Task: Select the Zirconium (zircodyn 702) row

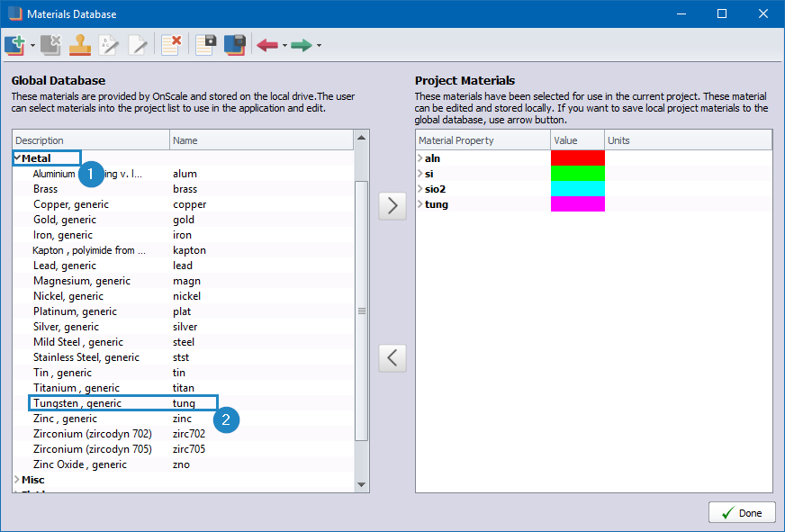Action: (x=184, y=433)
